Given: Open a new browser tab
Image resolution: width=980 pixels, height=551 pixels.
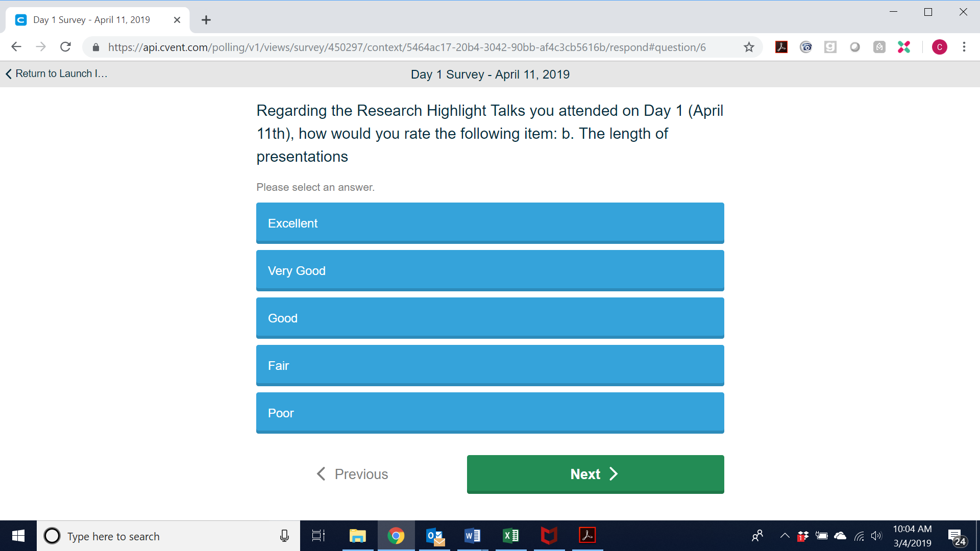Looking at the screenshot, I should click(206, 20).
